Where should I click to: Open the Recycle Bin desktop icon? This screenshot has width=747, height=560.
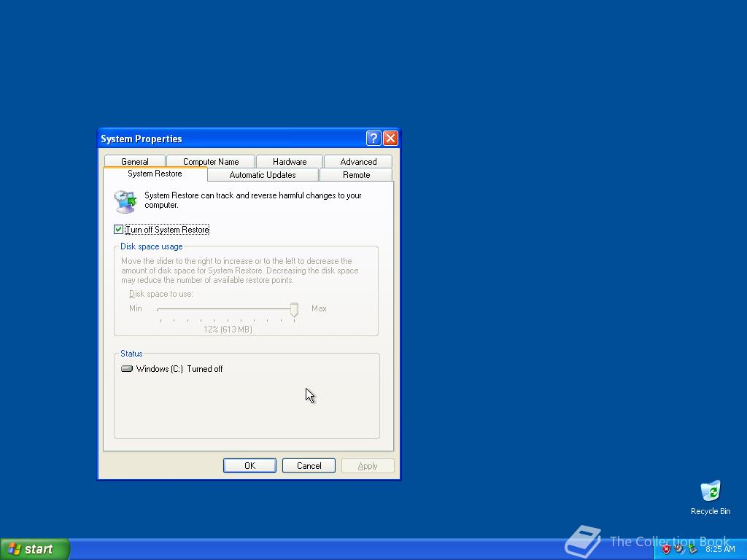[711, 498]
